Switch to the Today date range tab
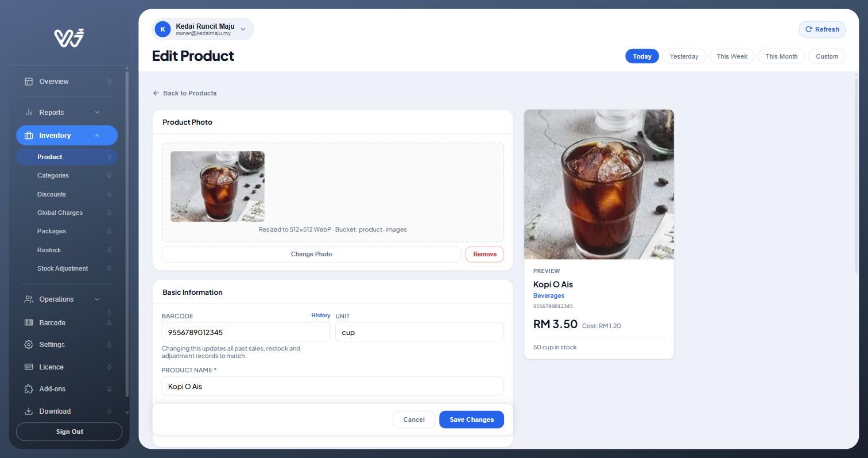The width and height of the screenshot is (868, 458). pyautogui.click(x=642, y=56)
